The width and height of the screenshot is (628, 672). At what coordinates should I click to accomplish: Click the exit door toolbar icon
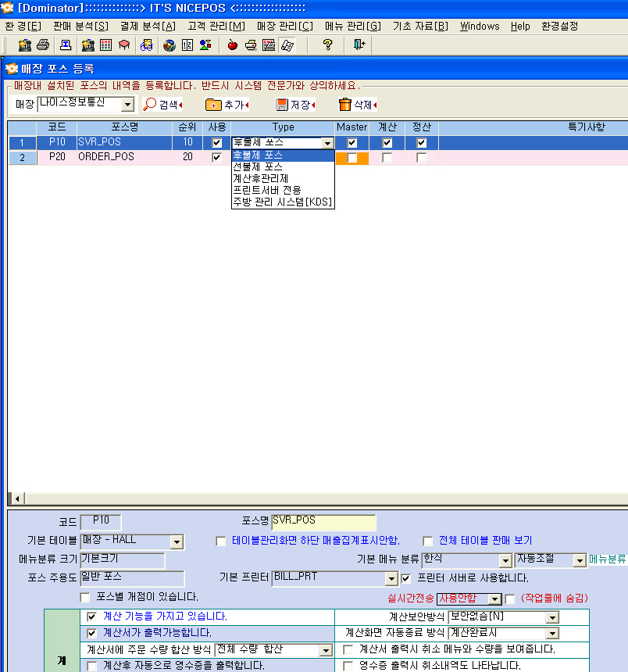pyautogui.click(x=359, y=45)
